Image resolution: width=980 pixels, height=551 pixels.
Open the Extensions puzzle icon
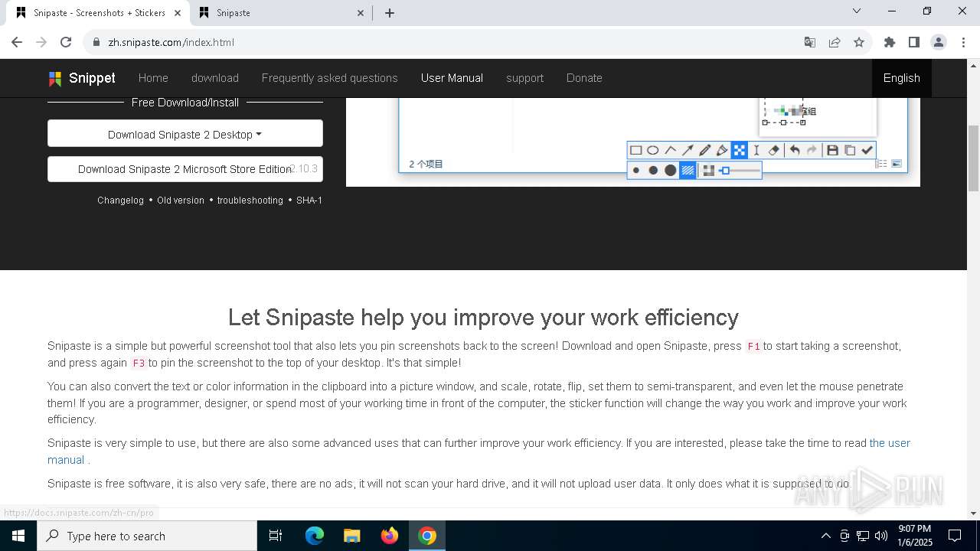click(x=890, y=42)
